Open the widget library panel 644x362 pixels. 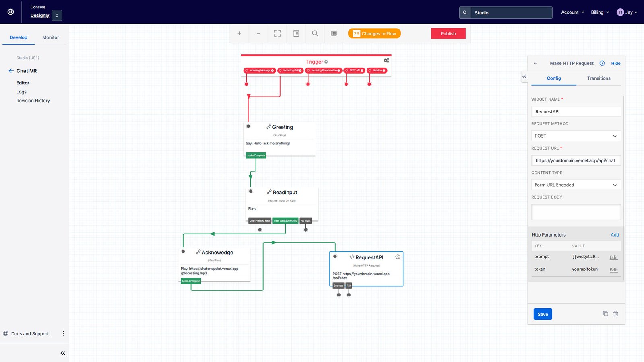click(296, 33)
